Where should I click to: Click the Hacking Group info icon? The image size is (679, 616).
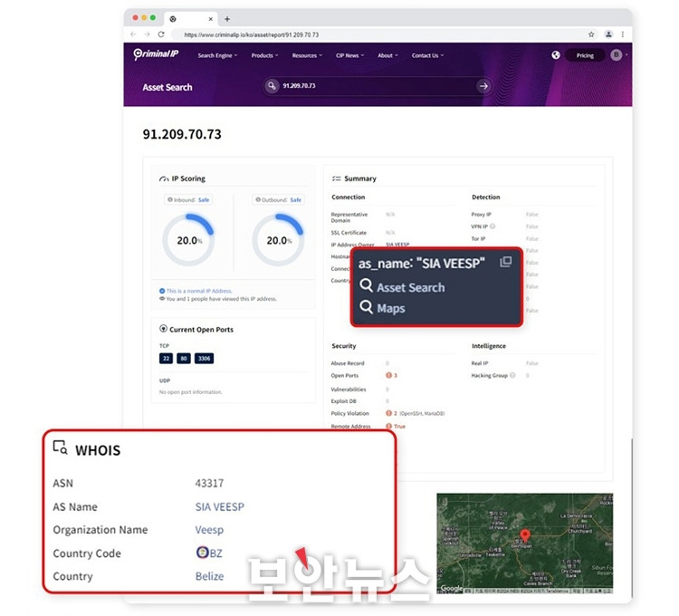coord(512,375)
